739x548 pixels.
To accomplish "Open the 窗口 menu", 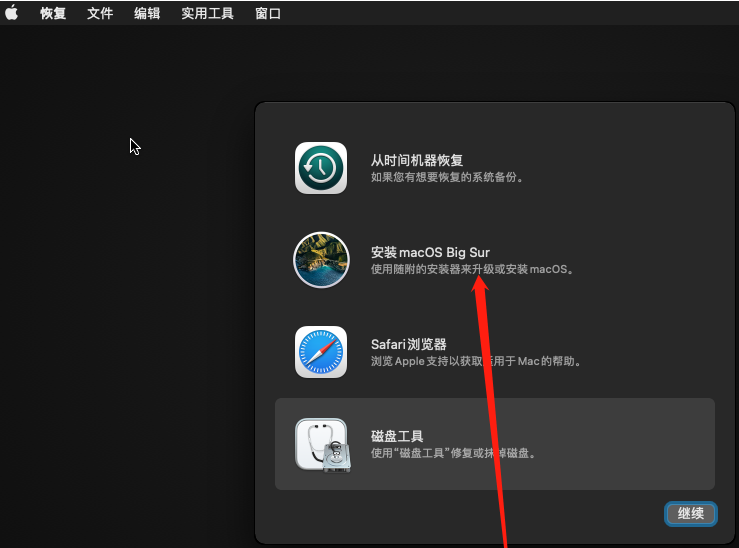I will click(268, 13).
